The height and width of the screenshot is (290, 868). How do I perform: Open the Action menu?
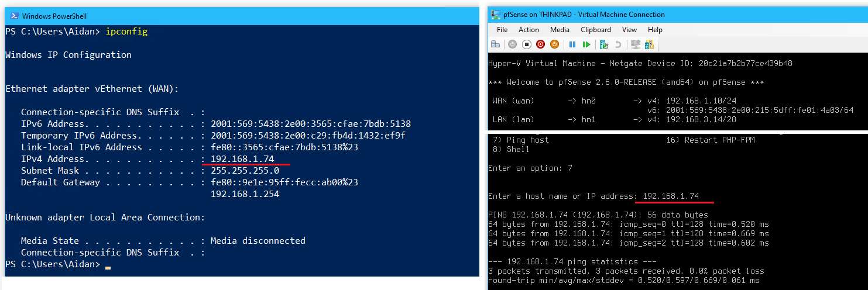[x=529, y=30]
